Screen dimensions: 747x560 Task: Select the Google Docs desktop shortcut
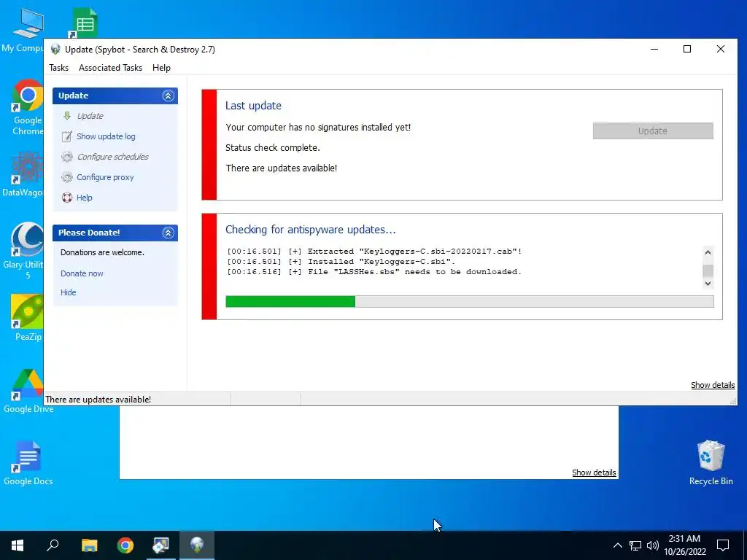click(x=28, y=463)
